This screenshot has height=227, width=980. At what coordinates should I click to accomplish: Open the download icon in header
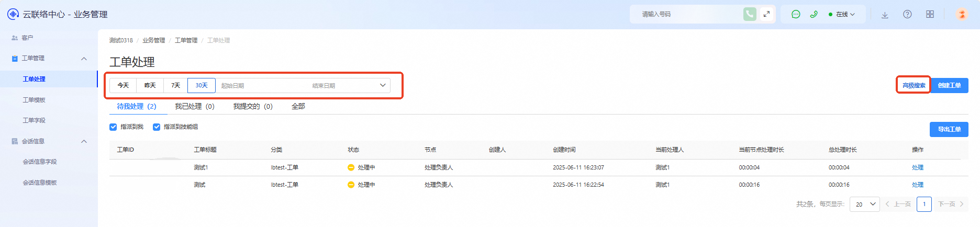pyautogui.click(x=885, y=15)
